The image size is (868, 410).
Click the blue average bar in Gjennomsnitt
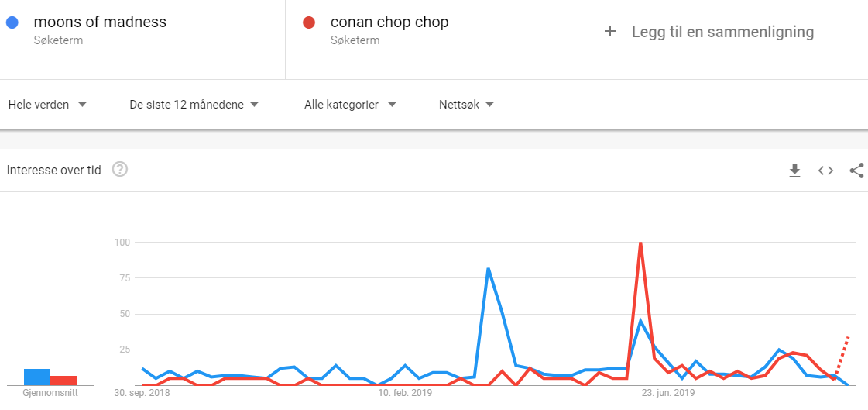pos(37,377)
